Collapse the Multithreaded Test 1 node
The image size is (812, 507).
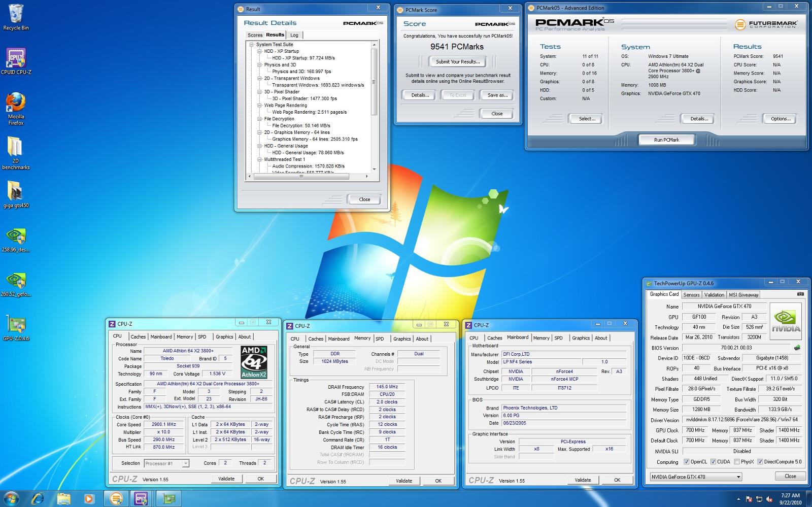(x=259, y=159)
